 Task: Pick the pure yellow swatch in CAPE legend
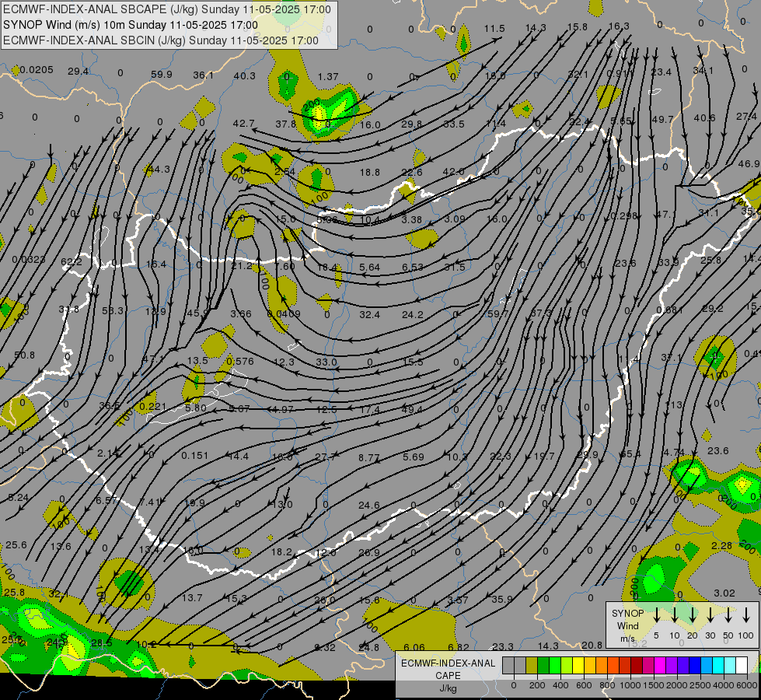578,665
